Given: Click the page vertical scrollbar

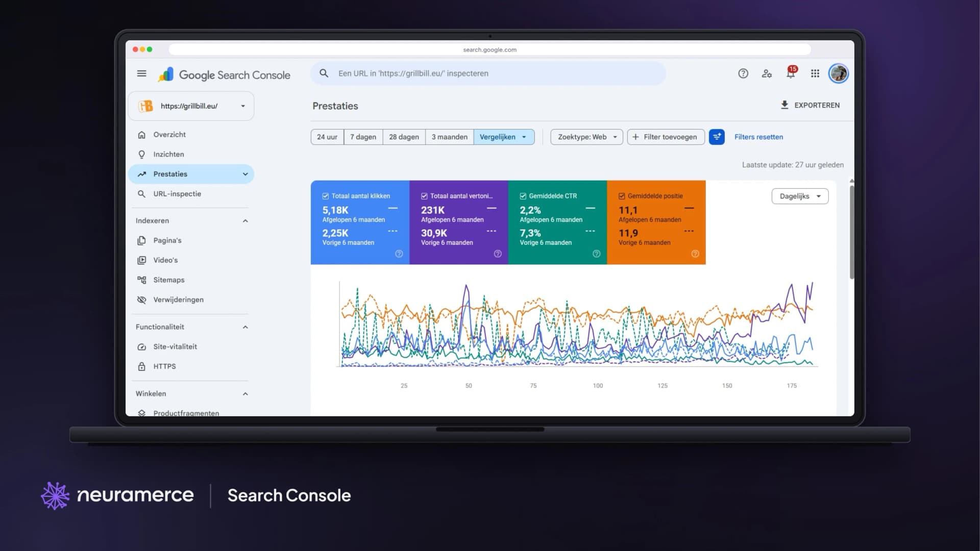Looking at the screenshot, I should tap(851, 232).
